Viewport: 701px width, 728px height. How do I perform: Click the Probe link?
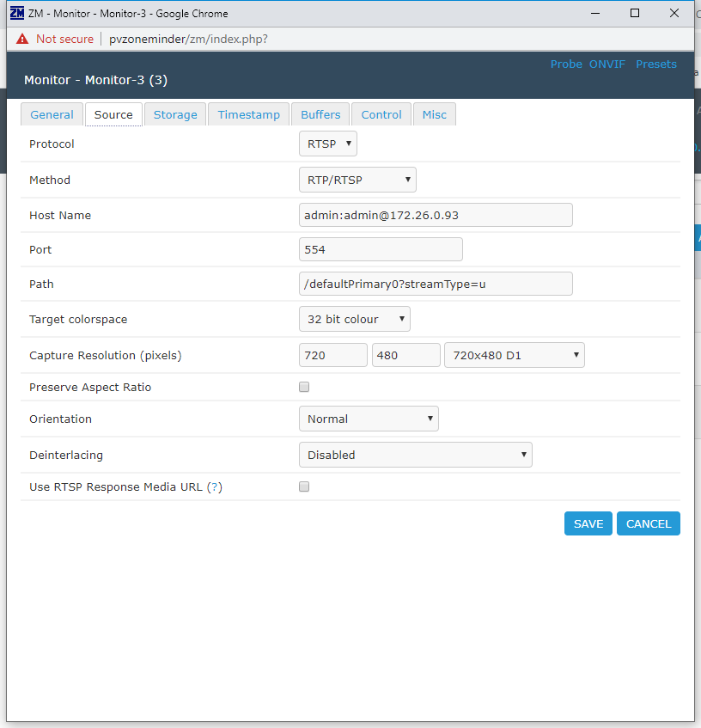[566, 64]
